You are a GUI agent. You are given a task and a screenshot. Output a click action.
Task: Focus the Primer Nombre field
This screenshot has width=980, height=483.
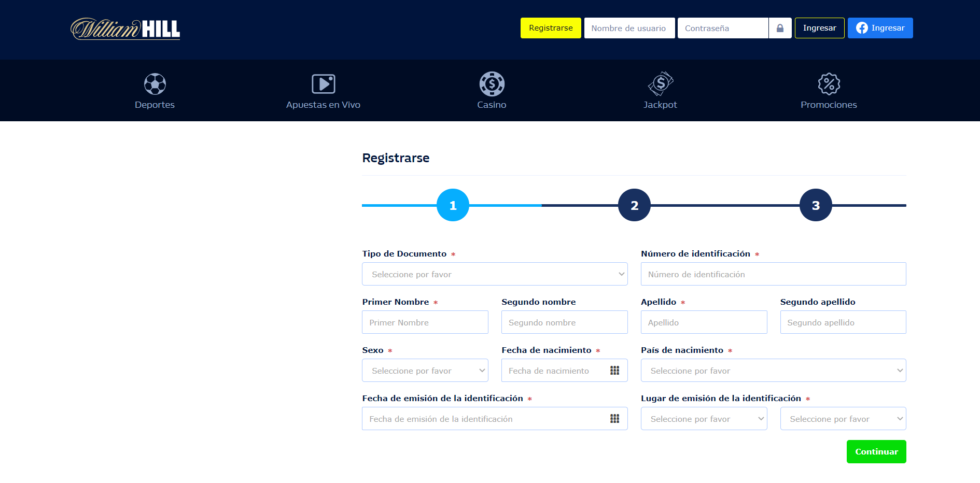425,322
